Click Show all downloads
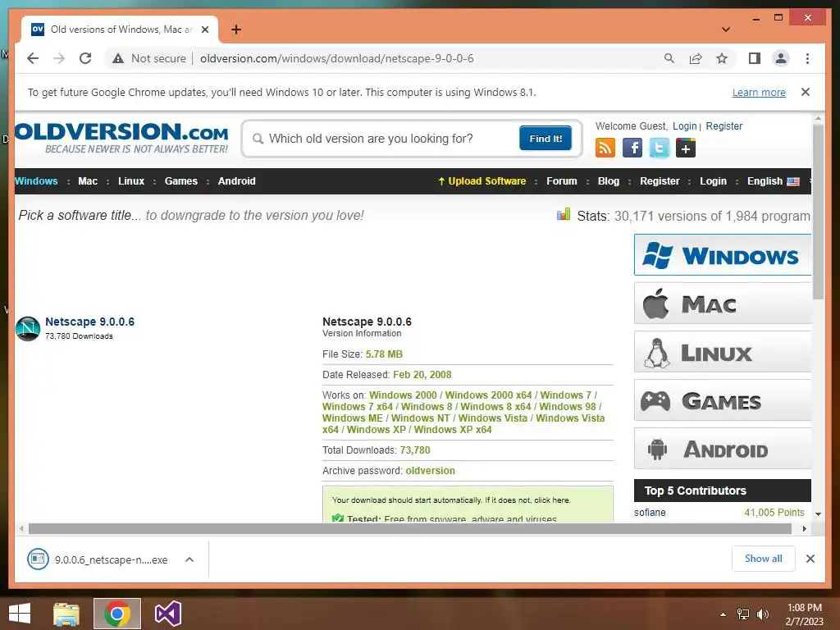This screenshot has width=840, height=630. [764, 559]
